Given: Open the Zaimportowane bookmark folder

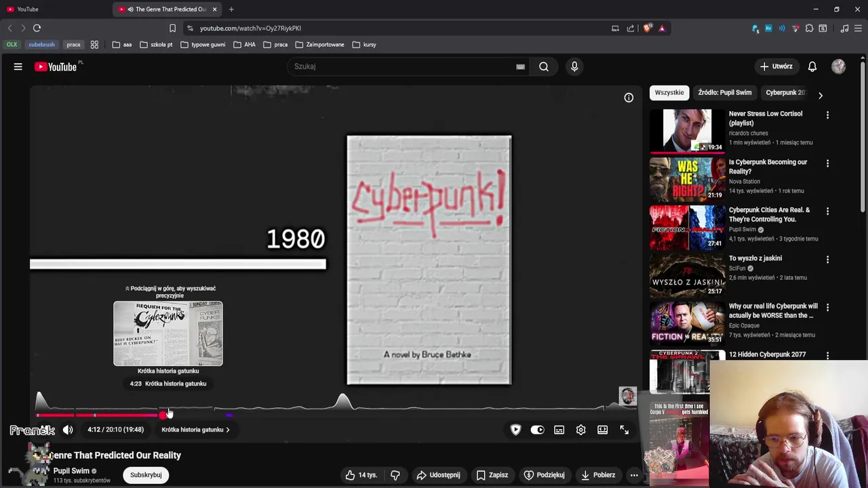Looking at the screenshot, I should pos(319,45).
